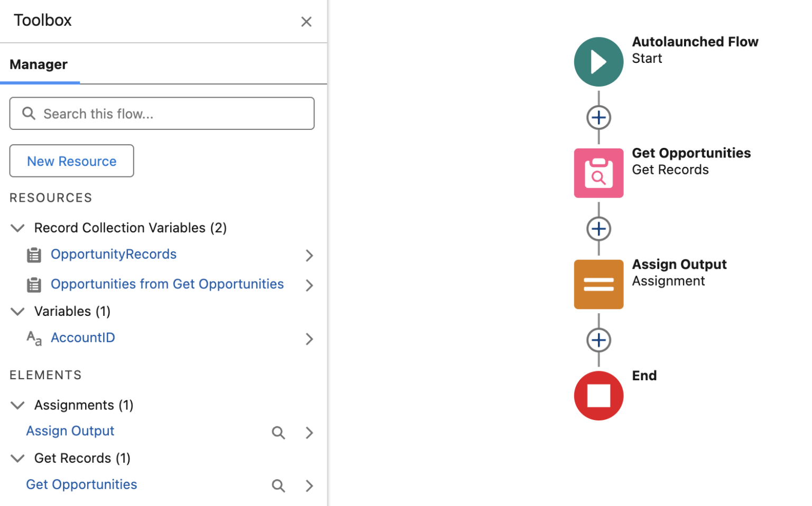The width and height of the screenshot is (812, 506).
Task: Add an element before End via plus icon
Action: tap(598, 340)
